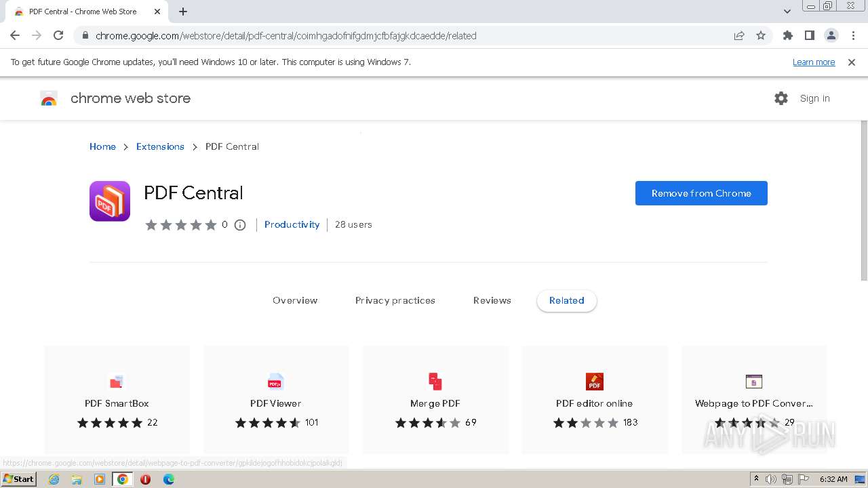Screen dimensions: 868x488
Task: Close the PDF Central tab
Action: coord(157,12)
